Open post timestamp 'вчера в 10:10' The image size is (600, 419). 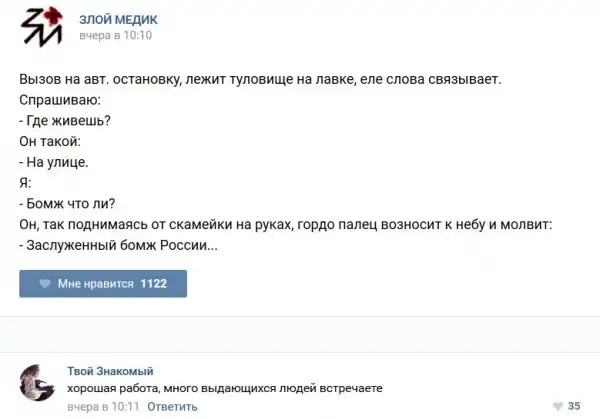115,35
